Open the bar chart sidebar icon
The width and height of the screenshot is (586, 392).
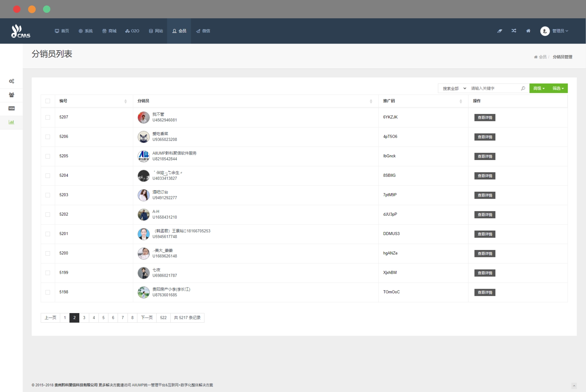click(x=12, y=122)
